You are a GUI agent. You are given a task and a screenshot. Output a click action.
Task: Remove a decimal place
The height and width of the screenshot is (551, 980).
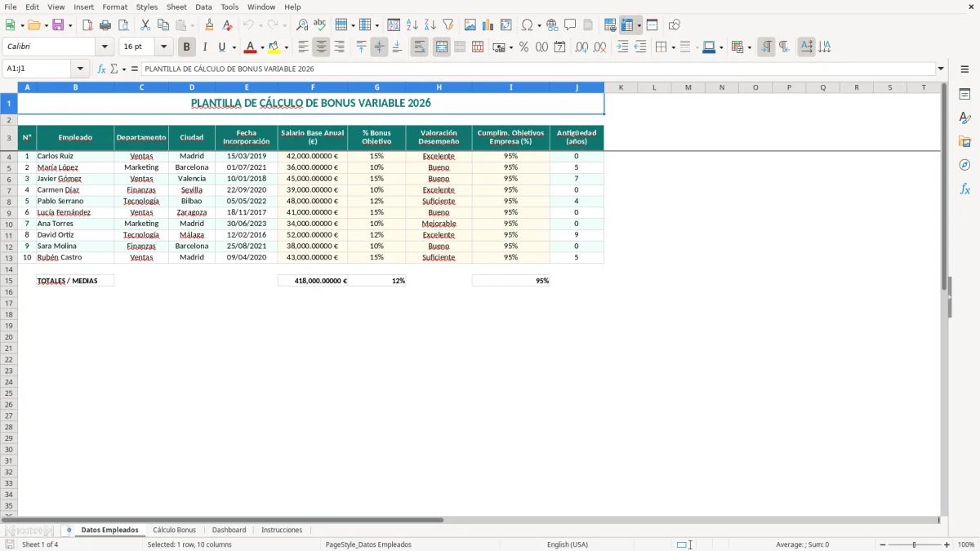point(600,47)
